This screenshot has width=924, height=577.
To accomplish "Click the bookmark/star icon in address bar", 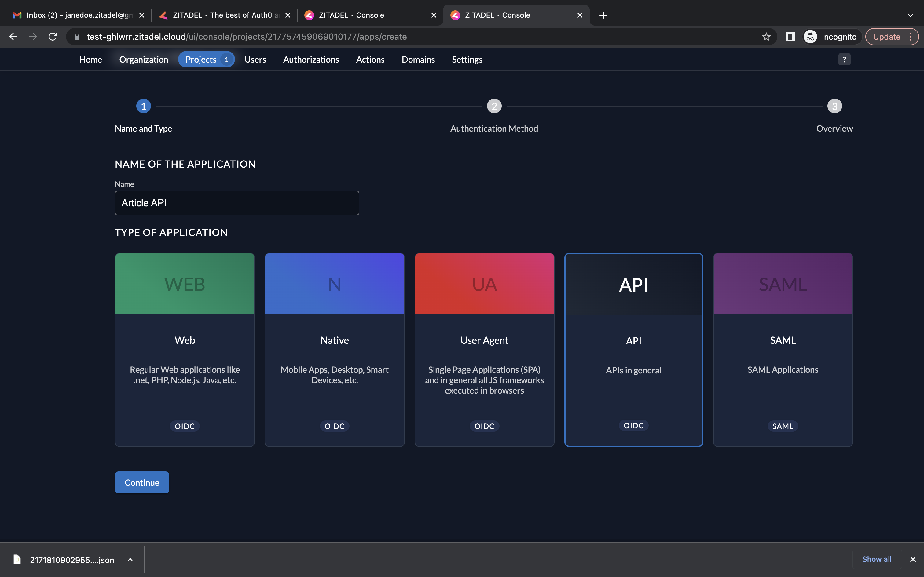I will click(x=766, y=37).
